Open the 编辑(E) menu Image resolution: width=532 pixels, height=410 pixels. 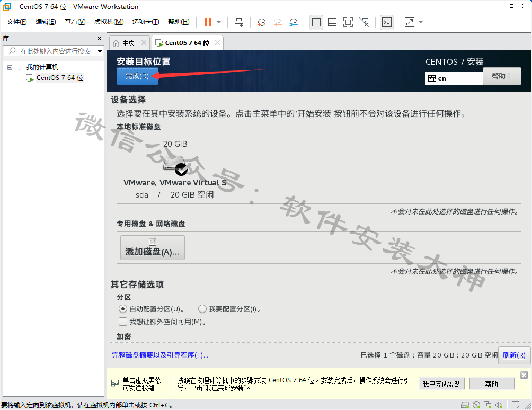click(x=46, y=22)
